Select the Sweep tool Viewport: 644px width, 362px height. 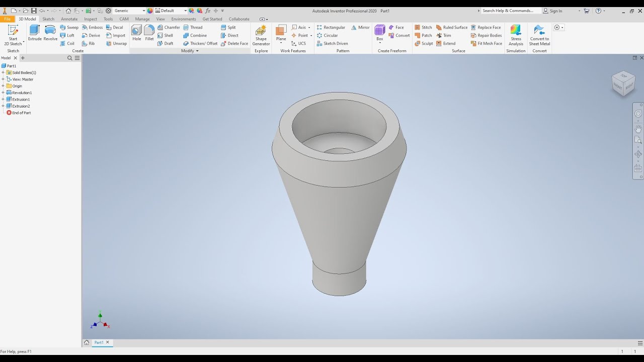tap(69, 28)
